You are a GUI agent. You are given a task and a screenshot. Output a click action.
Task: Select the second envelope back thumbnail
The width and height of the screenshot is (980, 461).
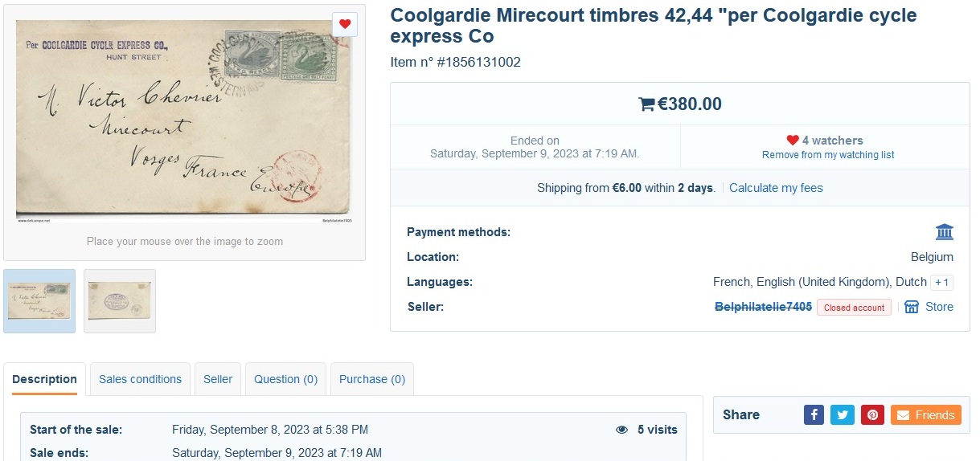120,301
